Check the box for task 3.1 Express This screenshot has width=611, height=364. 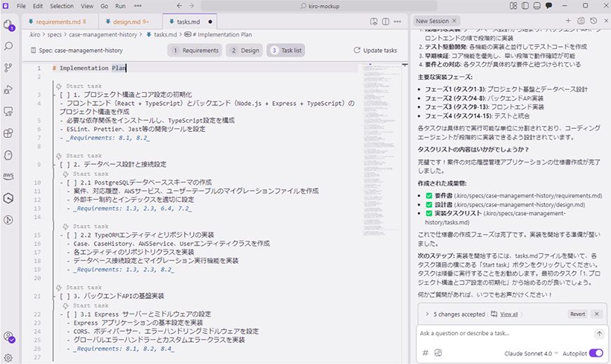pos(72,314)
